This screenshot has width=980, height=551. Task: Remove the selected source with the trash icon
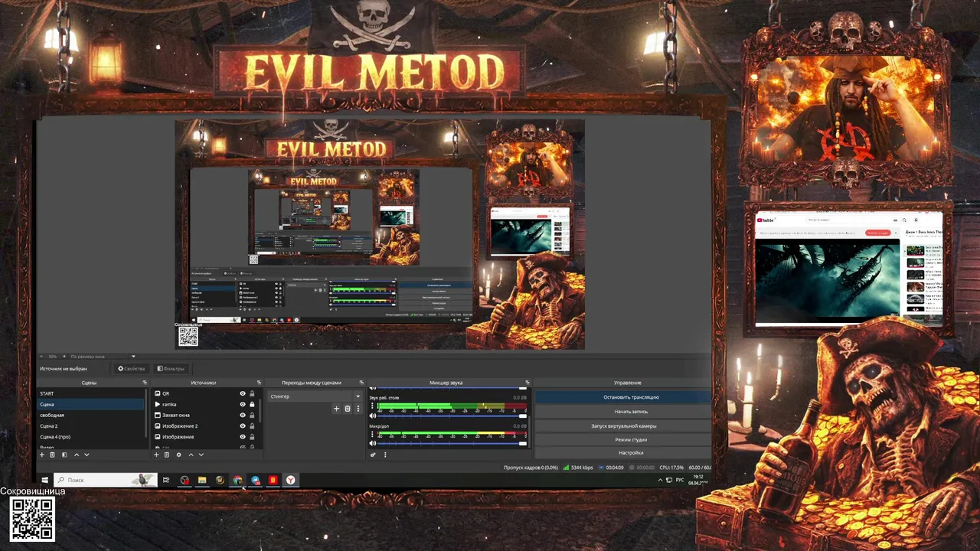167,455
